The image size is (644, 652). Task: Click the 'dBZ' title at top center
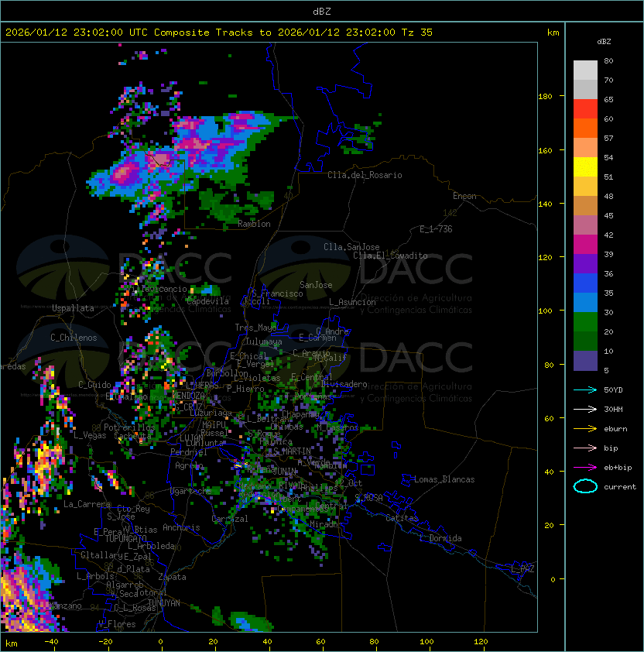tap(322, 11)
